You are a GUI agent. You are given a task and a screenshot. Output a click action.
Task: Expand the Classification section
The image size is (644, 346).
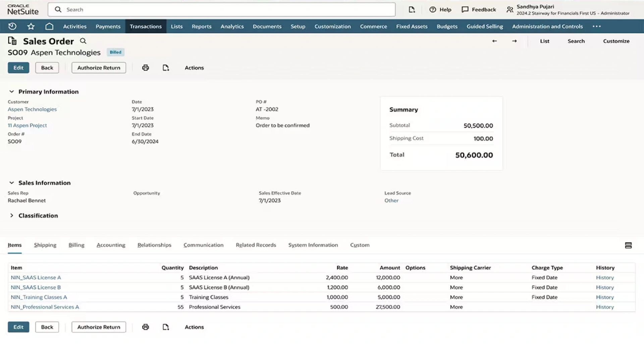coord(11,215)
